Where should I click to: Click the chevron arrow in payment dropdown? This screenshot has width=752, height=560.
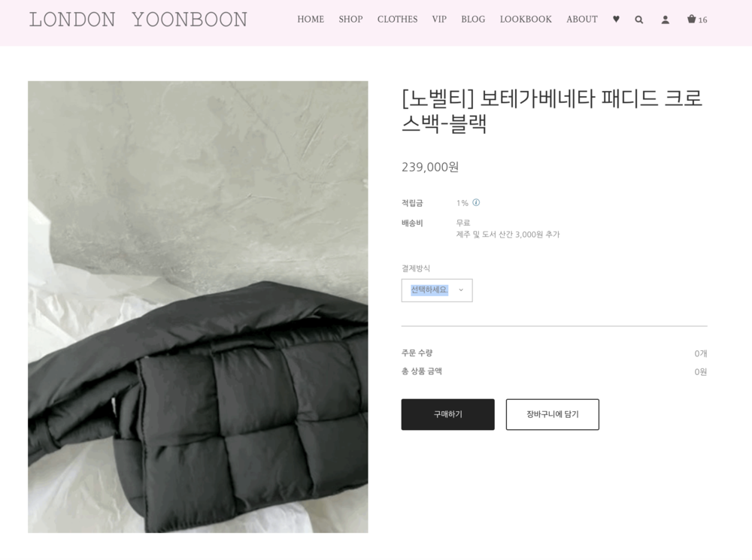click(461, 290)
